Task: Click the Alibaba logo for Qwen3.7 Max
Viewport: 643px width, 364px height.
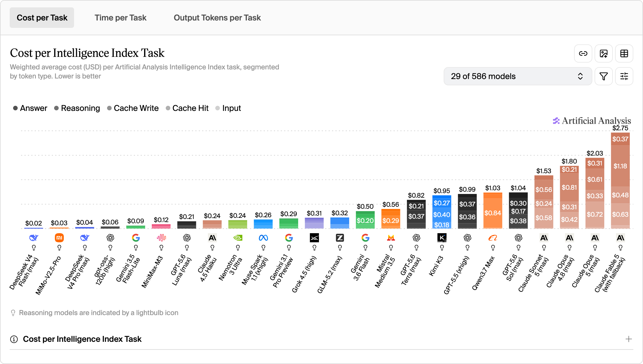Action: pyautogui.click(x=493, y=238)
